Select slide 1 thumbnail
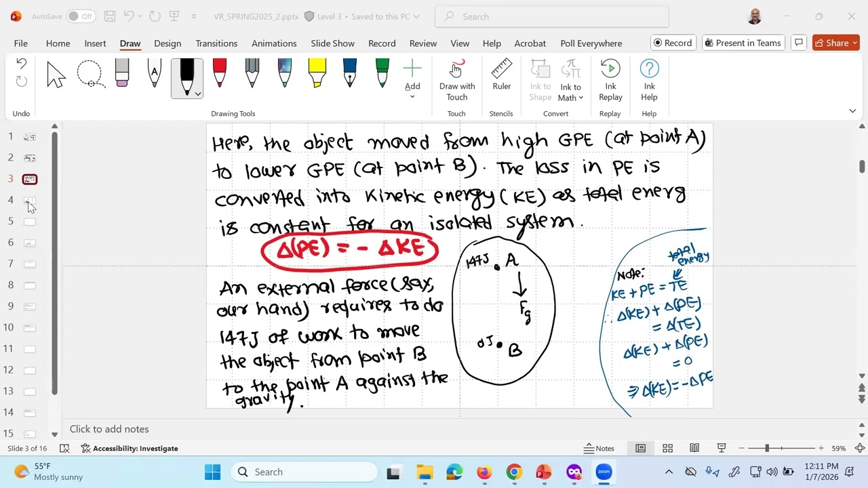Image resolution: width=868 pixels, height=488 pixels. pos(30,137)
